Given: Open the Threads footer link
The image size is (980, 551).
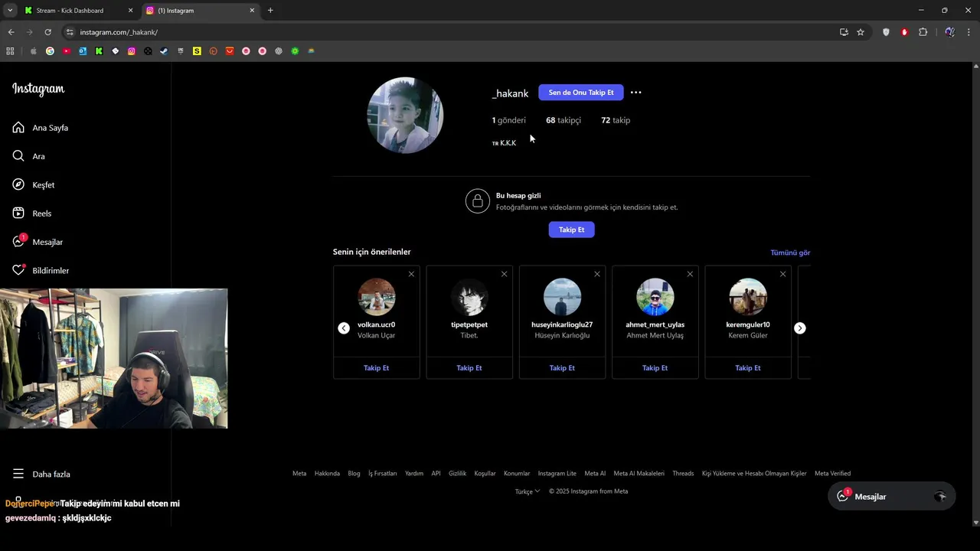Looking at the screenshot, I should tap(683, 474).
